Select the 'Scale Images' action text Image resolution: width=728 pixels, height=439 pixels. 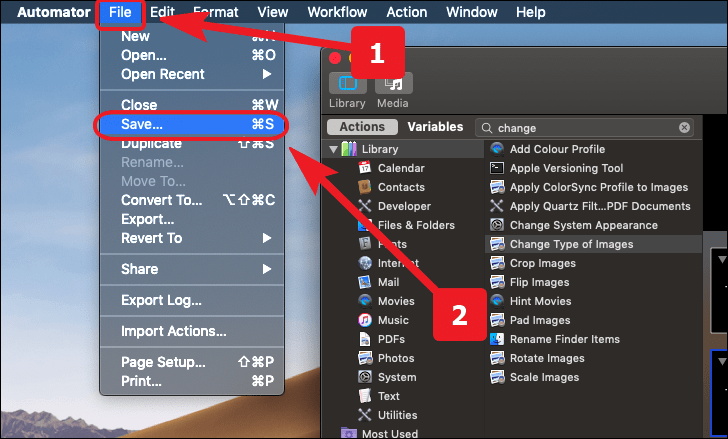coord(545,377)
